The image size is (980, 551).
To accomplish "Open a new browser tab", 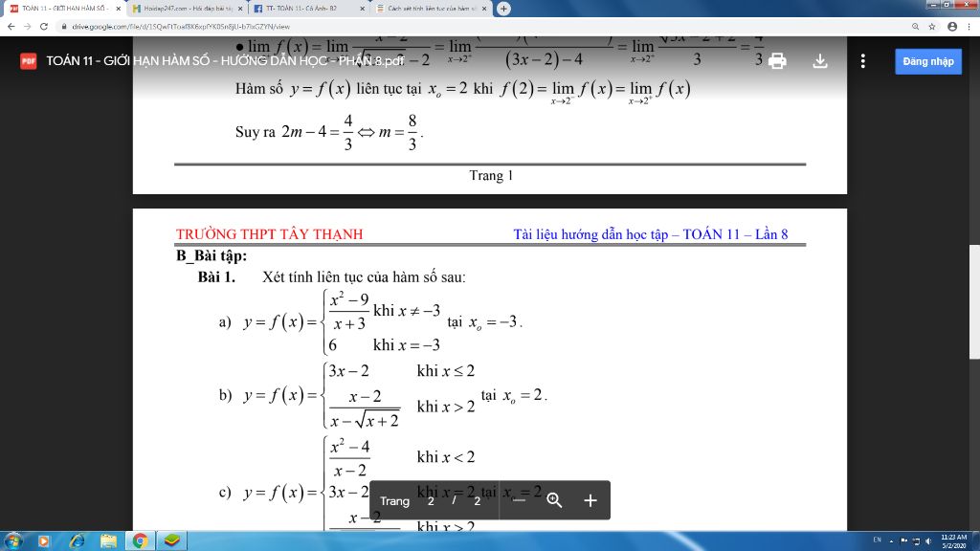I will 503,9.
